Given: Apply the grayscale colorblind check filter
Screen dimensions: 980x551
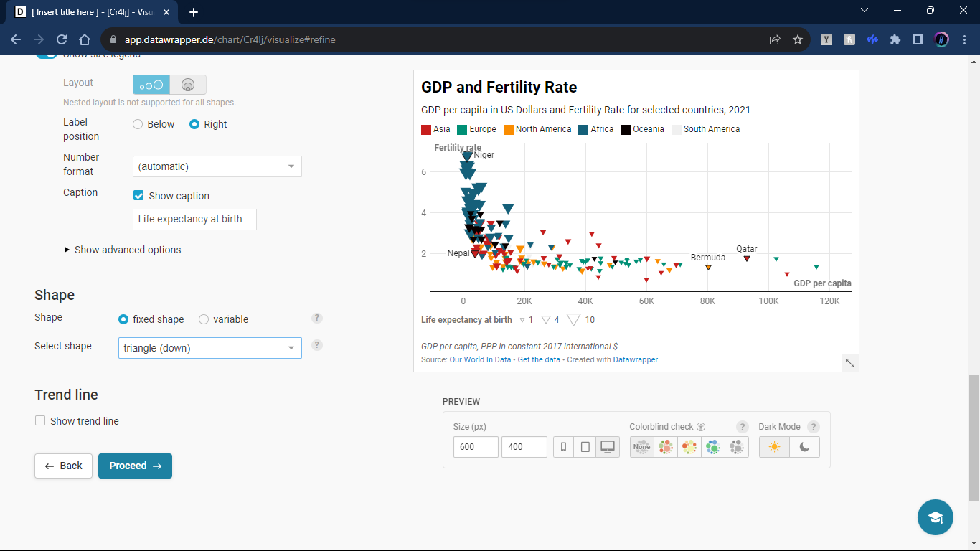Looking at the screenshot, I should [x=737, y=447].
